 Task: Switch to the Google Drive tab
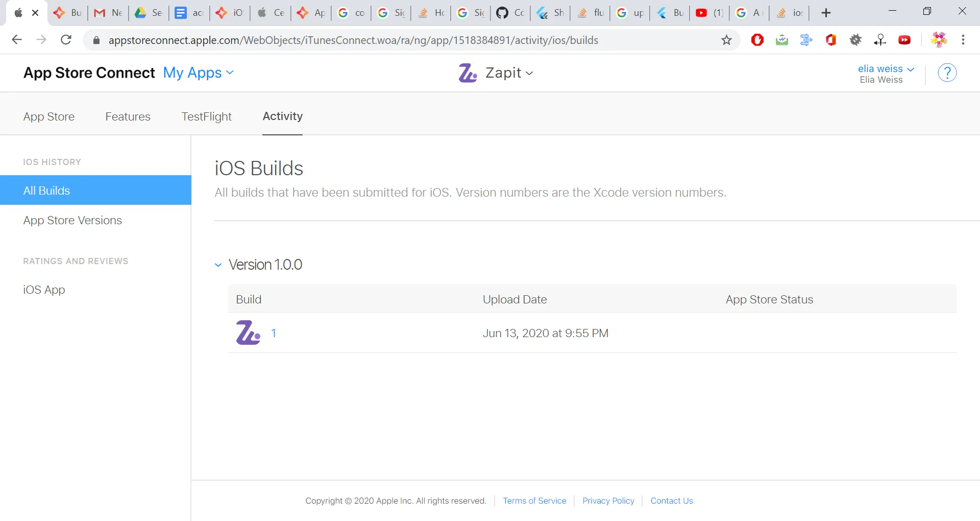149,13
